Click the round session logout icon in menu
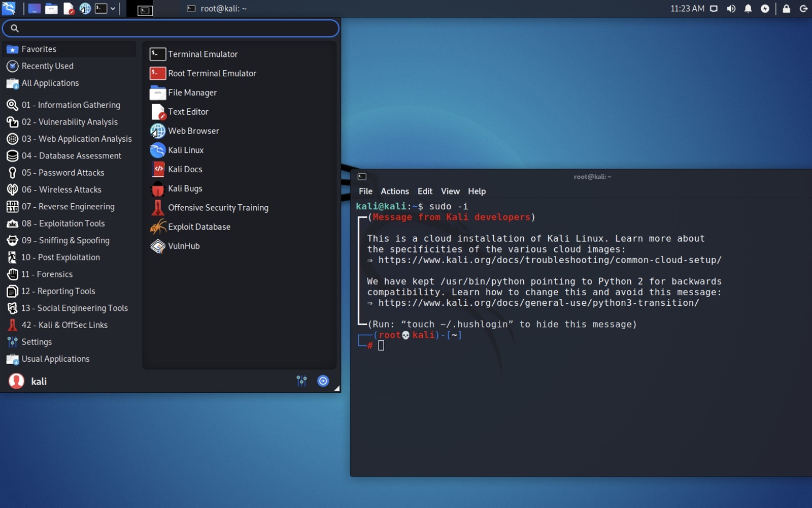Image resolution: width=812 pixels, height=508 pixels. [323, 381]
